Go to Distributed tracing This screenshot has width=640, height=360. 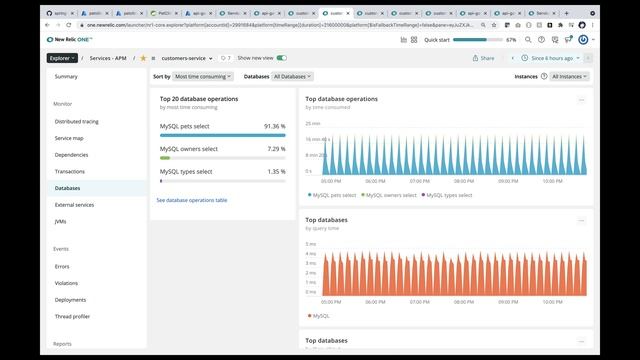click(77, 122)
